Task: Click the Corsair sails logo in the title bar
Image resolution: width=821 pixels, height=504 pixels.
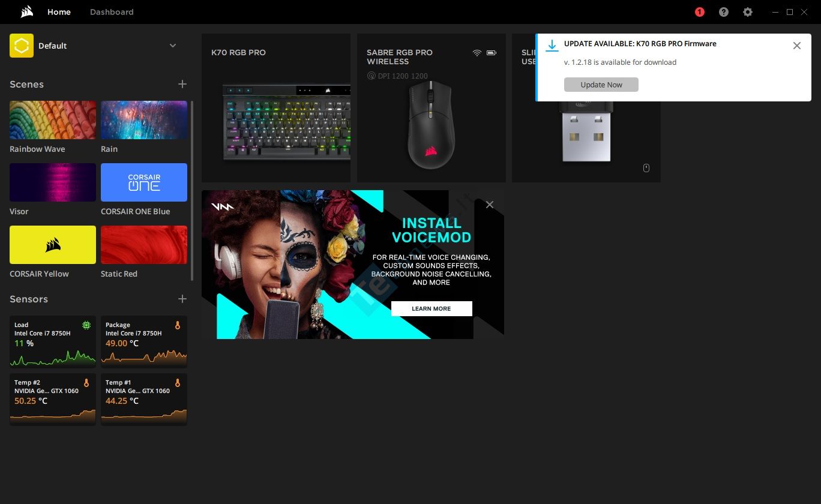Action: (x=27, y=12)
